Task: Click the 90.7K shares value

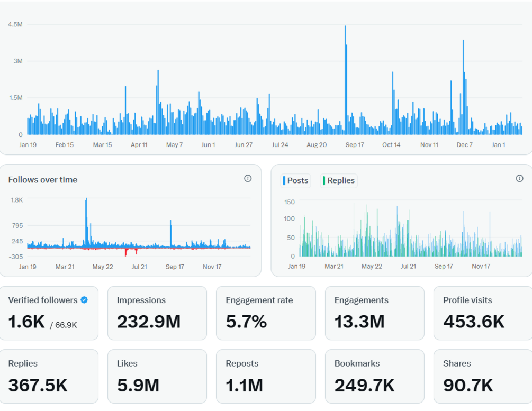Action: [468, 385]
